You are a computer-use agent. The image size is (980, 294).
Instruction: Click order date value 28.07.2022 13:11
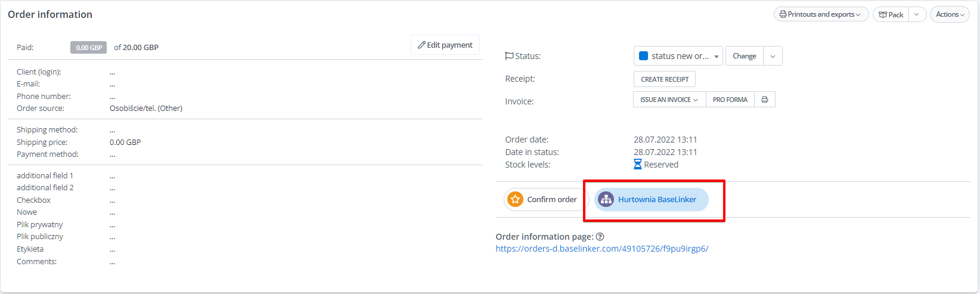pos(665,140)
